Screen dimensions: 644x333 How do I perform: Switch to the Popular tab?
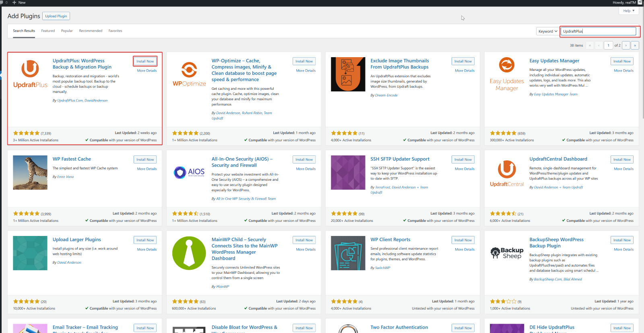click(x=67, y=31)
